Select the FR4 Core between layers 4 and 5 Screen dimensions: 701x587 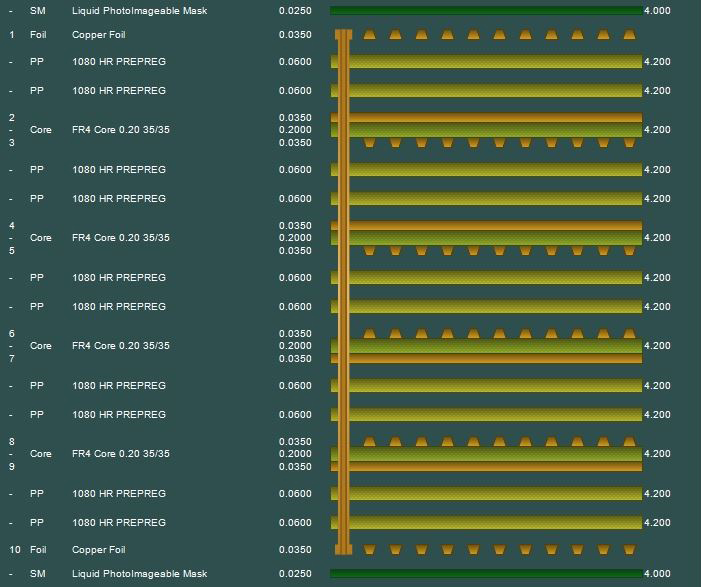click(120, 238)
